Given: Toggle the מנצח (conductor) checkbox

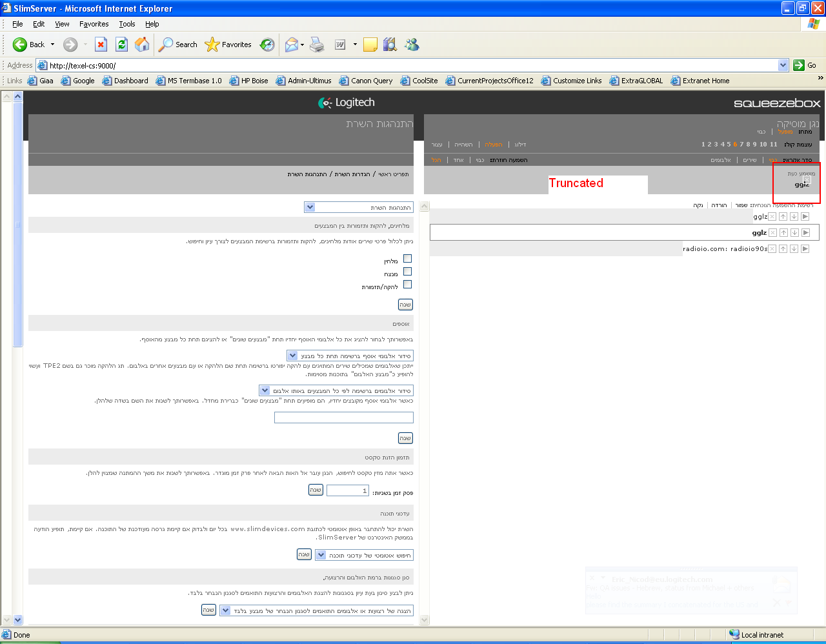Looking at the screenshot, I should tap(407, 272).
